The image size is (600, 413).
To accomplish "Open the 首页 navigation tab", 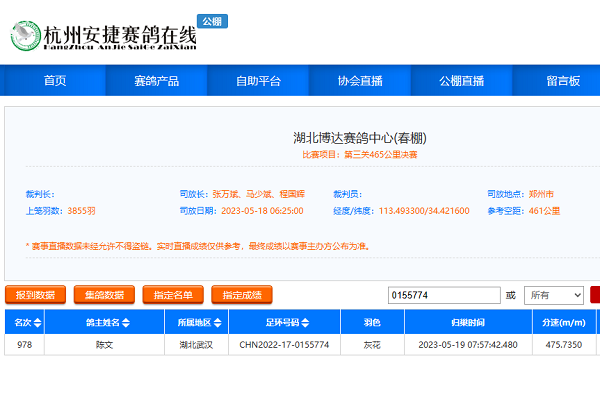I will (54, 80).
